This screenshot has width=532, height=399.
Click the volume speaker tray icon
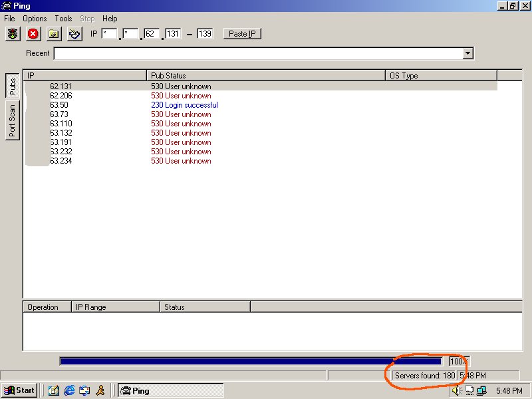click(456, 390)
